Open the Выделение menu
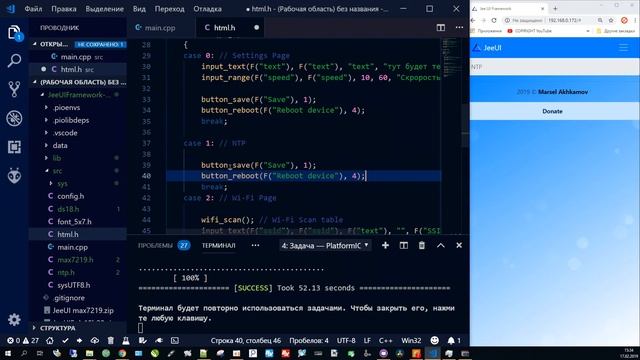 (x=104, y=9)
